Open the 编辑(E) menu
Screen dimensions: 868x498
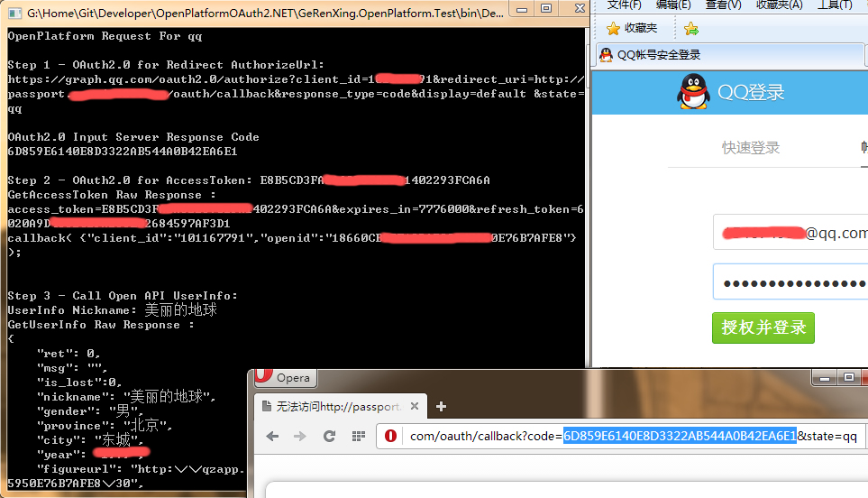[x=673, y=5]
